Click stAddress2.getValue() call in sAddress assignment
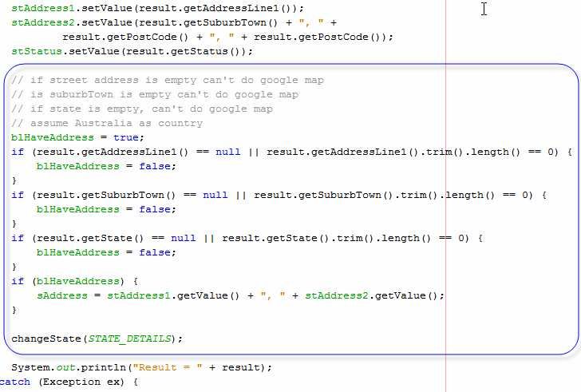 tap(374, 295)
